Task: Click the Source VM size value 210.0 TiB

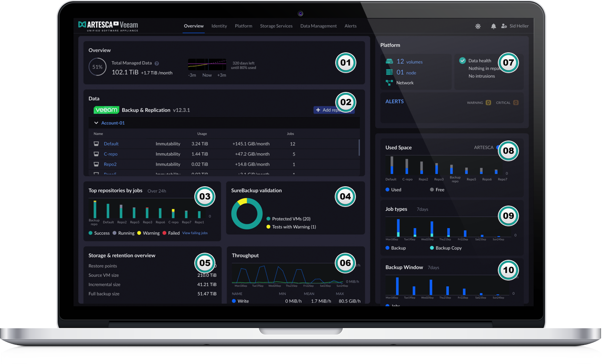Action: coord(207,275)
